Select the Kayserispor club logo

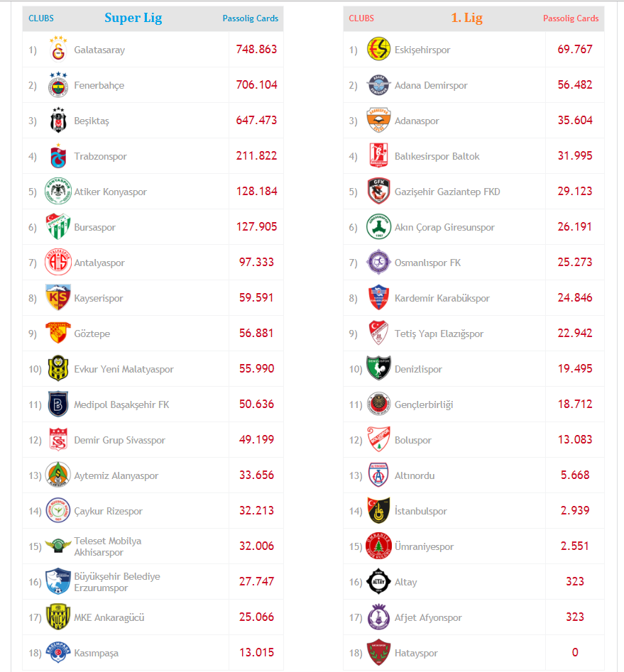58,298
